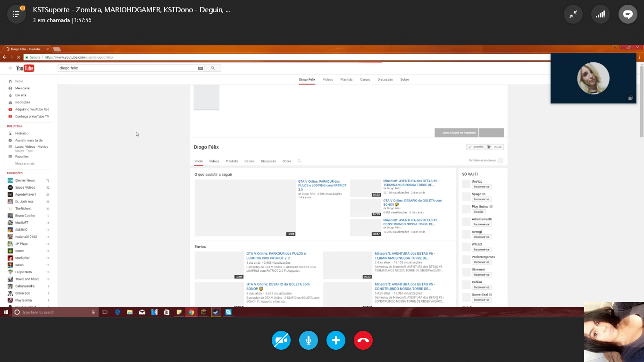Open Em alta in the sidebar
The image size is (644, 362).
coord(21,95)
